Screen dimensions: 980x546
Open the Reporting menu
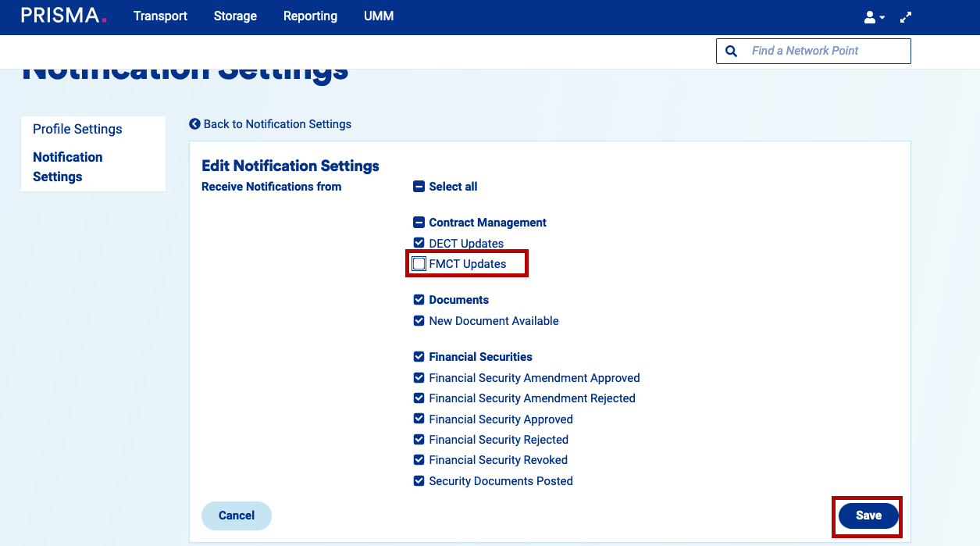click(310, 16)
